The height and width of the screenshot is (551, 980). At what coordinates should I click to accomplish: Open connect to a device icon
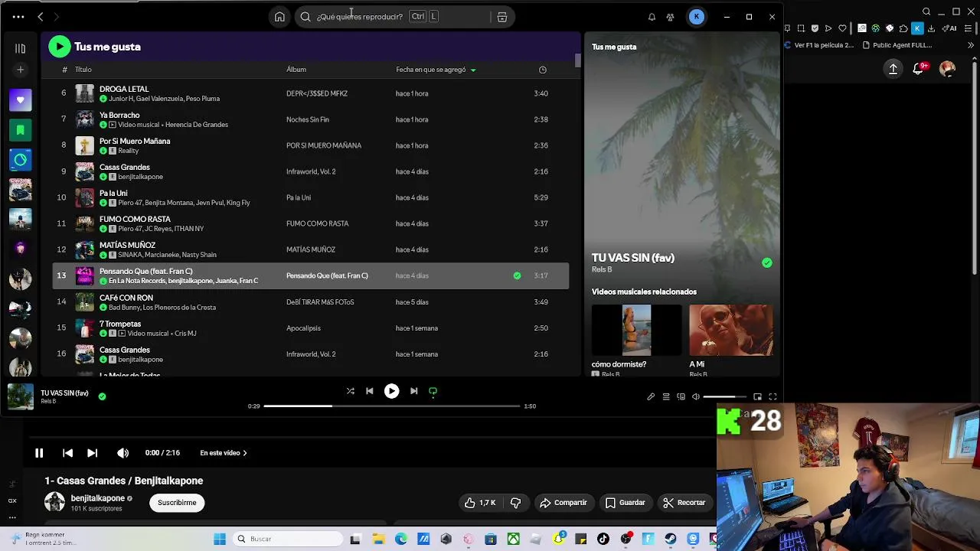click(681, 396)
